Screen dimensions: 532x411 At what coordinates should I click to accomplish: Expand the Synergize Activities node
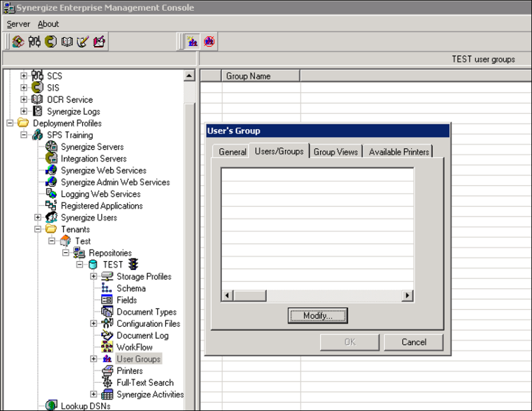(x=93, y=395)
